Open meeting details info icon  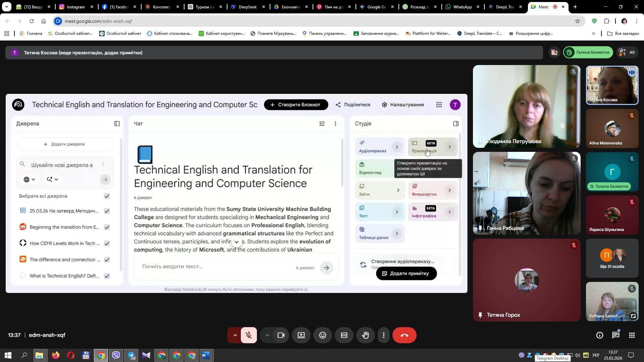[x=599, y=335]
